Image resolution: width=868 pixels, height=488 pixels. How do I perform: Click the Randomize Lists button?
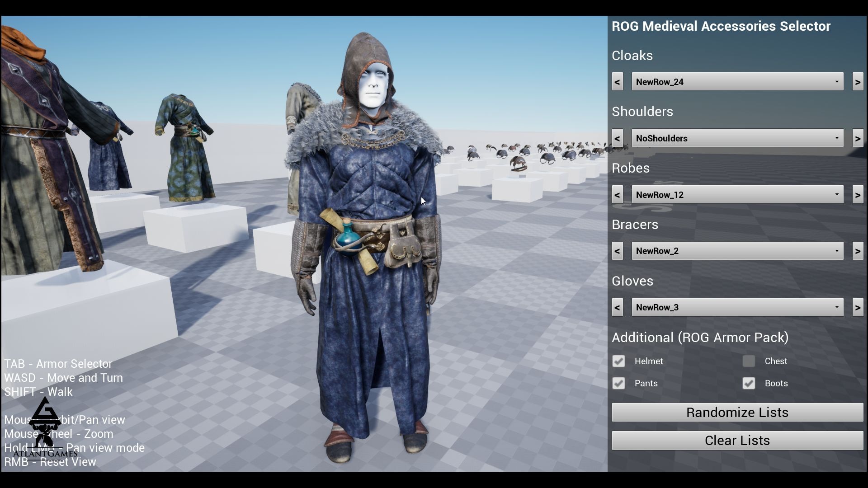point(737,413)
